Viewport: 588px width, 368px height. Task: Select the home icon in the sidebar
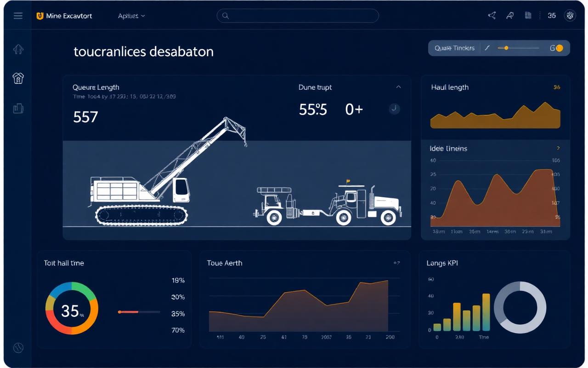point(18,49)
